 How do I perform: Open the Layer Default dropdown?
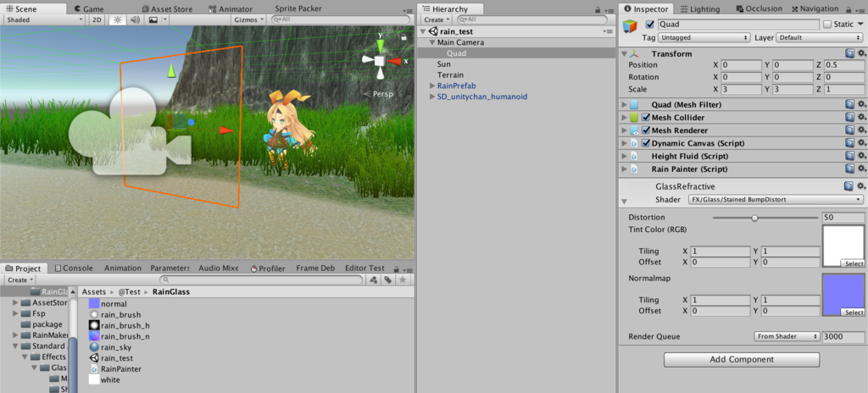point(820,37)
